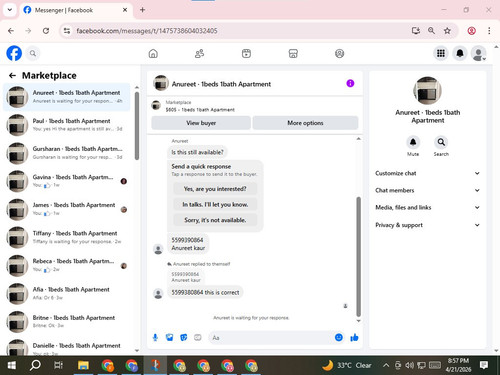Open the Reels video icon
500x375 pixels.
(x=246, y=53)
